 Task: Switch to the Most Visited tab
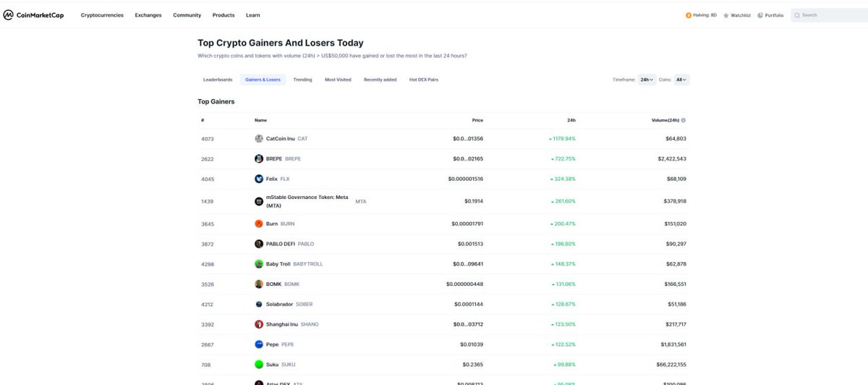[338, 80]
